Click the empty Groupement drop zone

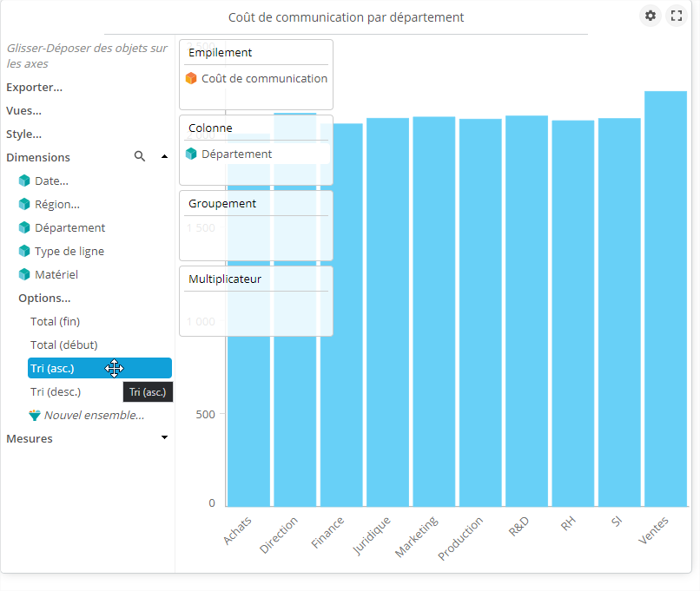[255, 237]
